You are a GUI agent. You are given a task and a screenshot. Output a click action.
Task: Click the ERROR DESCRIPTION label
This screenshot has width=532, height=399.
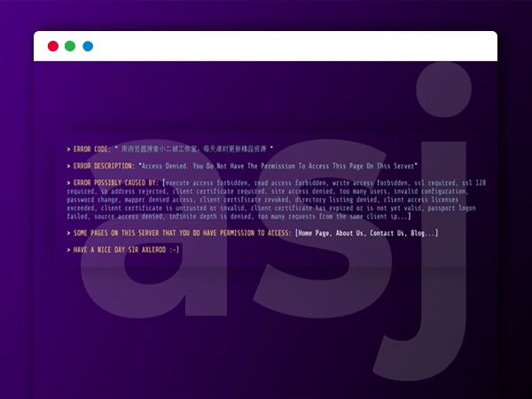pos(104,166)
